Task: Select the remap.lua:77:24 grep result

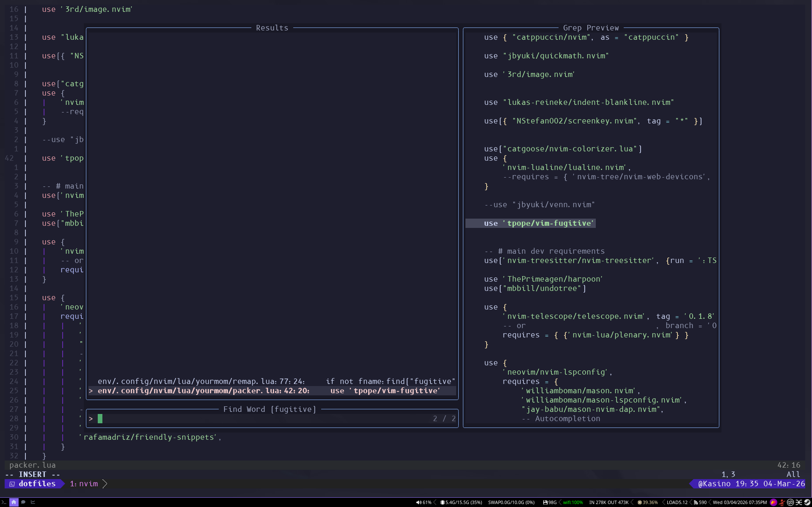Action: [x=272, y=381]
